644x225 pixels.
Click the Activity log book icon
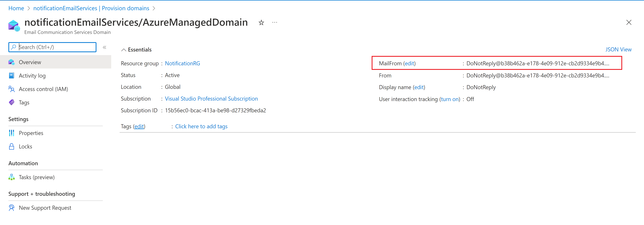[x=12, y=76]
